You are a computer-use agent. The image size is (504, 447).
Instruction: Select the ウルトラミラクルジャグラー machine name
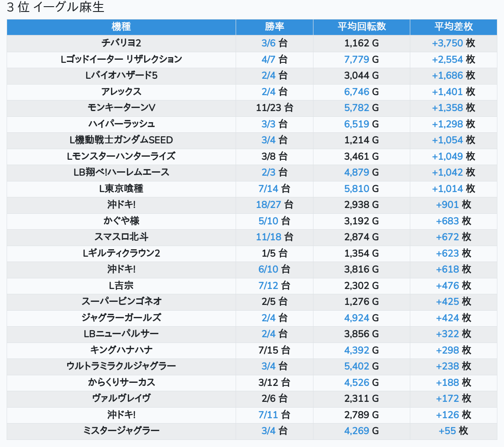pos(121,366)
